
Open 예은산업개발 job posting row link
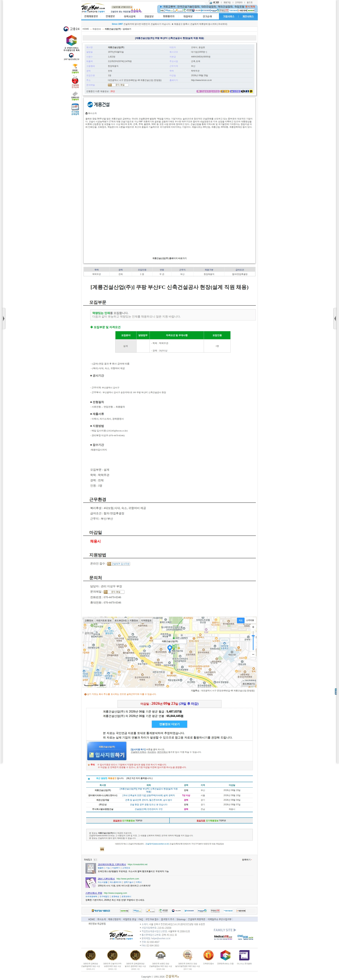(149, 800)
